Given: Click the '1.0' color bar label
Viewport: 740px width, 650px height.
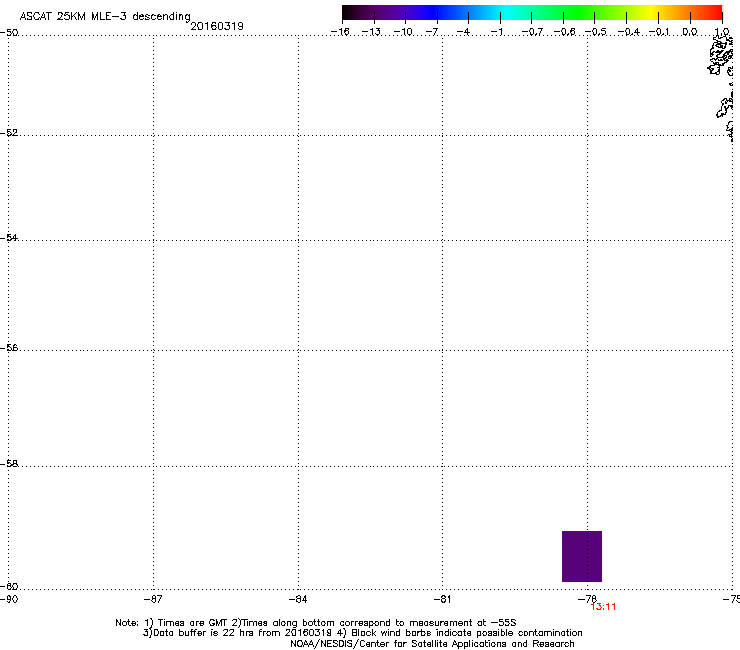Looking at the screenshot, I should pyautogui.click(x=722, y=32).
